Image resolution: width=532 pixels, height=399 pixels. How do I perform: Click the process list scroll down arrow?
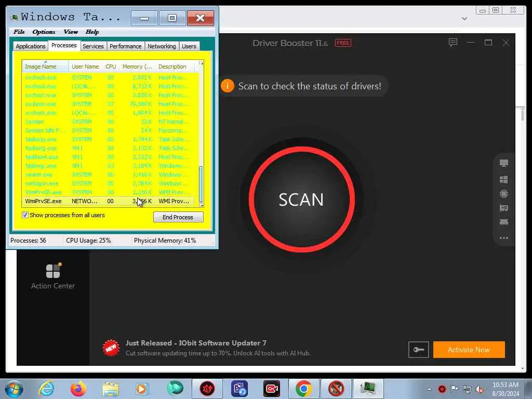pyautogui.click(x=201, y=205)
